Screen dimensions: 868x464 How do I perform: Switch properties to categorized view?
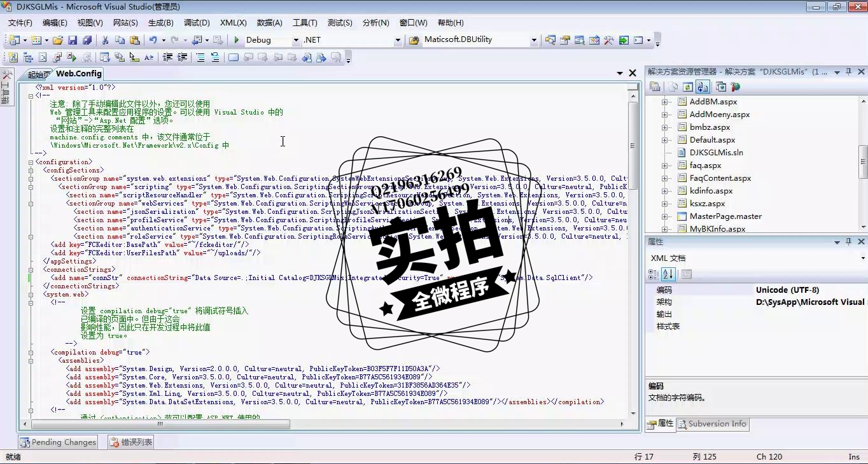(654, 274)
